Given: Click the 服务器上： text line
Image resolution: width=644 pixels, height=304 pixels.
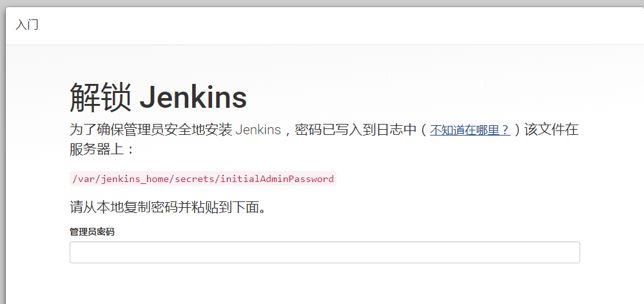Looking at the screenshot, I should pos(102,149).
